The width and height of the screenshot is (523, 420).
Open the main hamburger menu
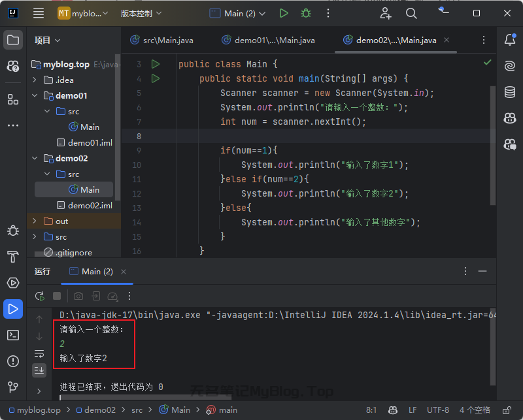click(39, 13)
